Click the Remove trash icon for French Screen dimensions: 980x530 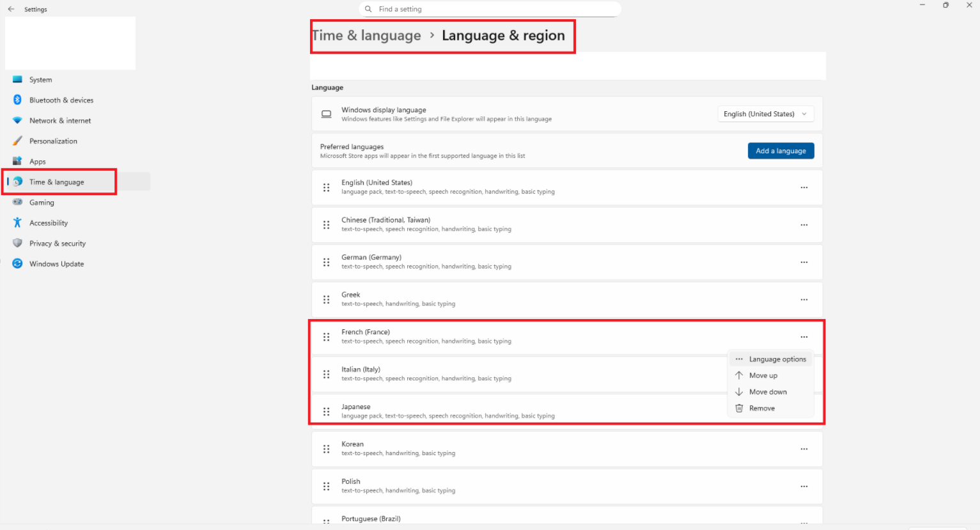coord(740,408)
